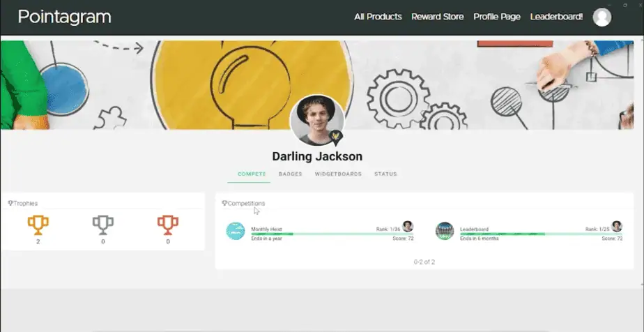Click the 'Rank: 1/25' text

pos(597,229)
